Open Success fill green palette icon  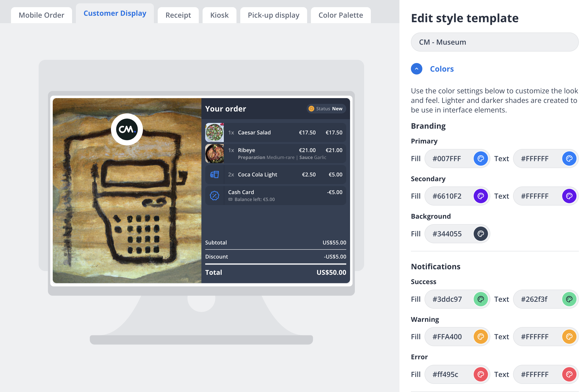pos(480,299)
